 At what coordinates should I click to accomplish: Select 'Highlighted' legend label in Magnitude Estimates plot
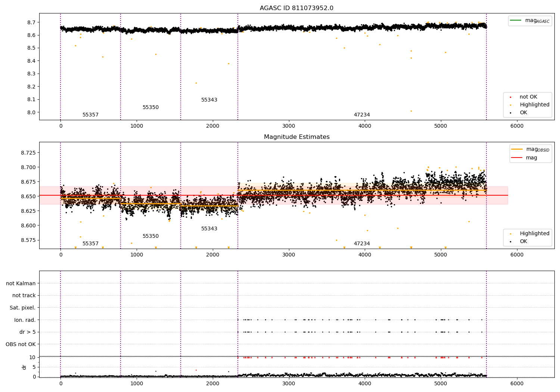click(535, 234)
